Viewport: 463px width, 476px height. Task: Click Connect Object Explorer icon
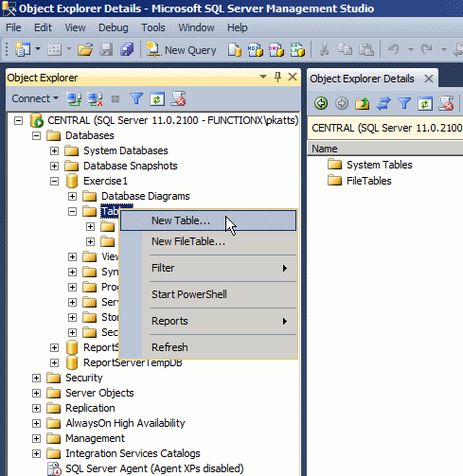[x=74, y=99]
